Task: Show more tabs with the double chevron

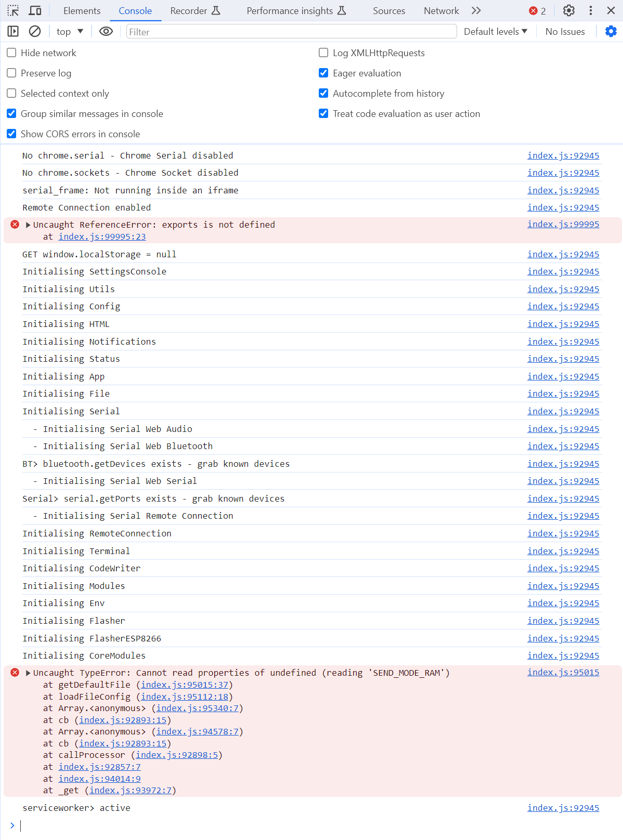Action: point(476,10)
